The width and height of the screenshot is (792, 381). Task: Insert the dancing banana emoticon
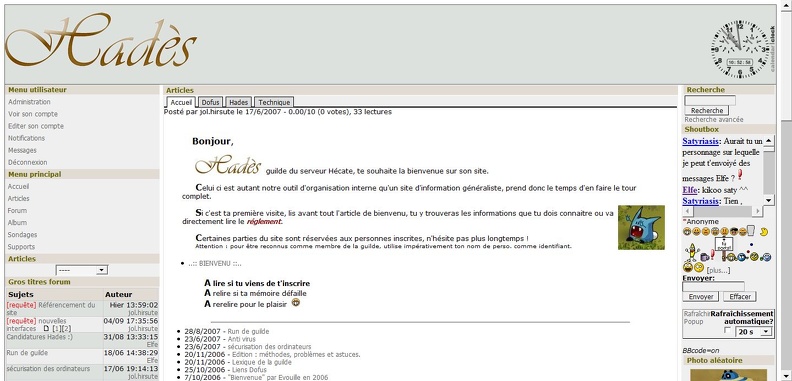[x=692, y=253]
